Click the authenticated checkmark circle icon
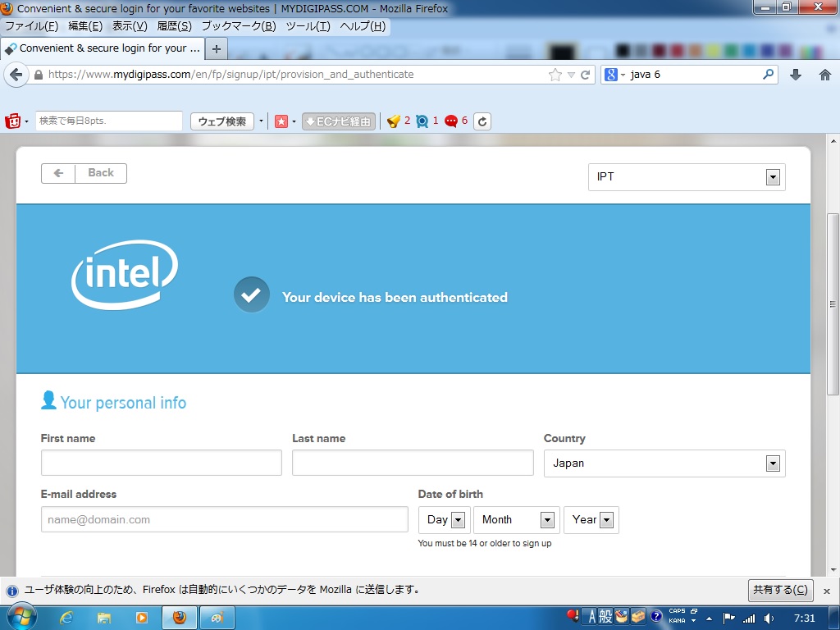Screen dimensions: 840x630 [251, 294]
